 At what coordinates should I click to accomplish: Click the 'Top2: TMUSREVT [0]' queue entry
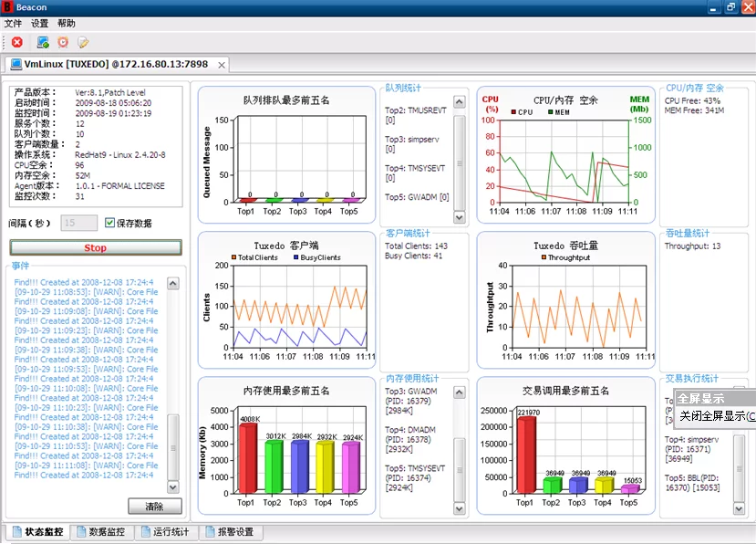click(x=416, y=115)
